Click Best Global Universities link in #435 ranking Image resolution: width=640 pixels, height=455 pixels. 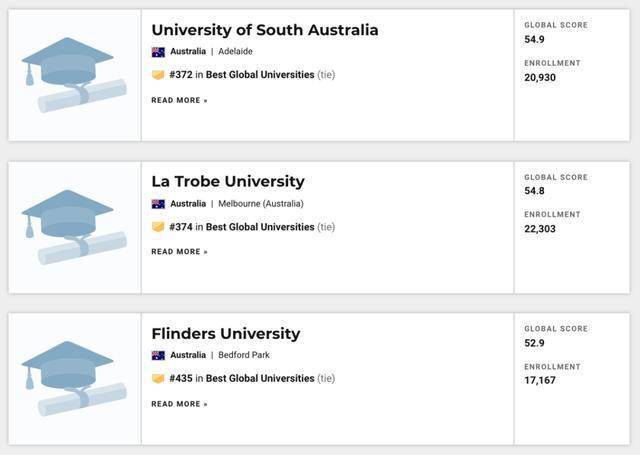pyautogui.click(x=260, y=379)
